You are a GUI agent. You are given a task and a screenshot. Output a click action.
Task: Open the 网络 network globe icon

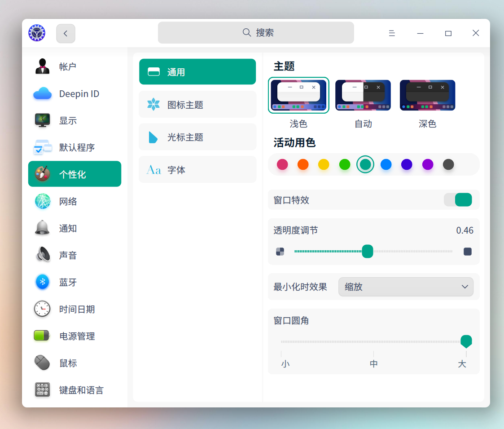click(43, 201)
